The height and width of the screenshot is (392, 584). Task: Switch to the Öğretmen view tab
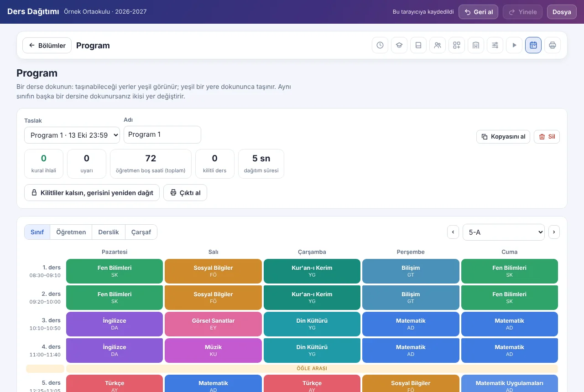click(x=71, y=232)
